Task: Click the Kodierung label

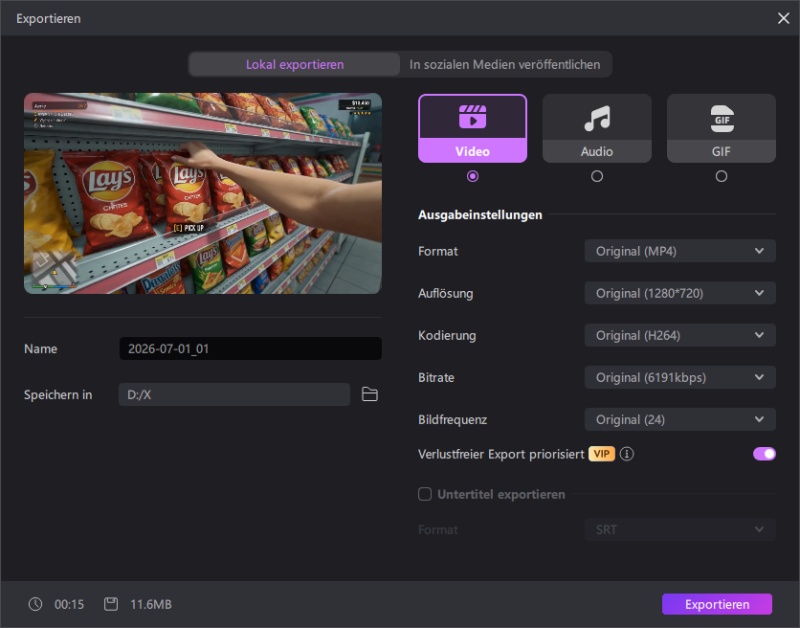Action: point(447,336)
